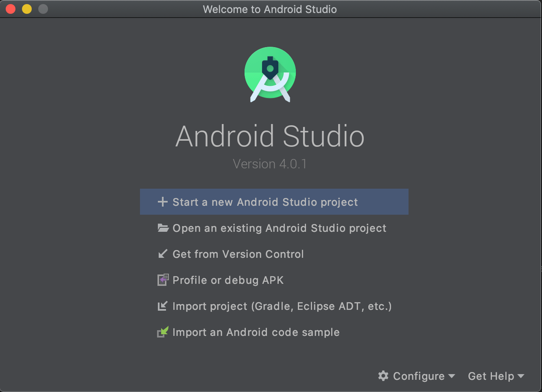Choose Profile or debug APK
542x392 pixels.
pyautogui.click(x=274, y=280)
